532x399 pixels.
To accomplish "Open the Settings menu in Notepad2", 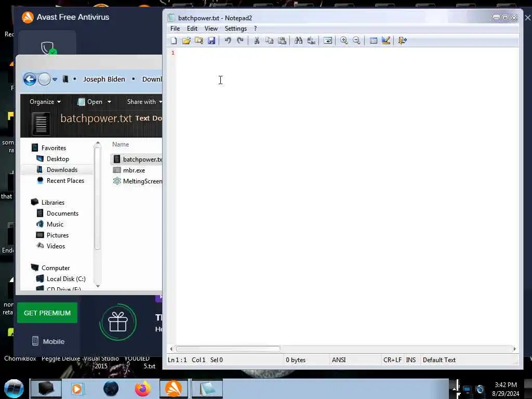I will coord(236,29).
